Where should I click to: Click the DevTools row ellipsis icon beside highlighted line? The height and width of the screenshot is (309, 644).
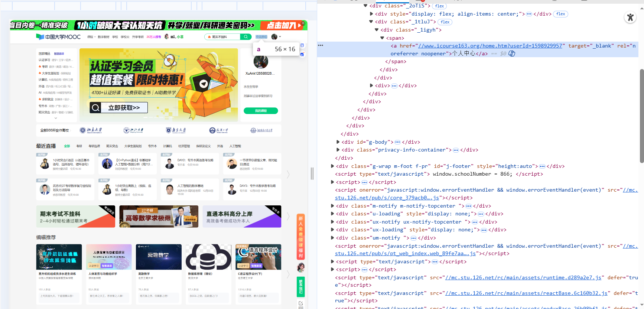tap(321, 45)
